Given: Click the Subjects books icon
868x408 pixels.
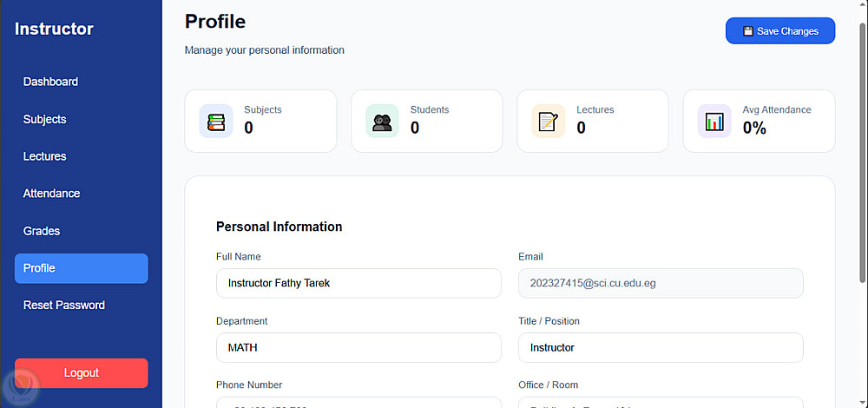Looking at the screenshot, I should (216, 122).
